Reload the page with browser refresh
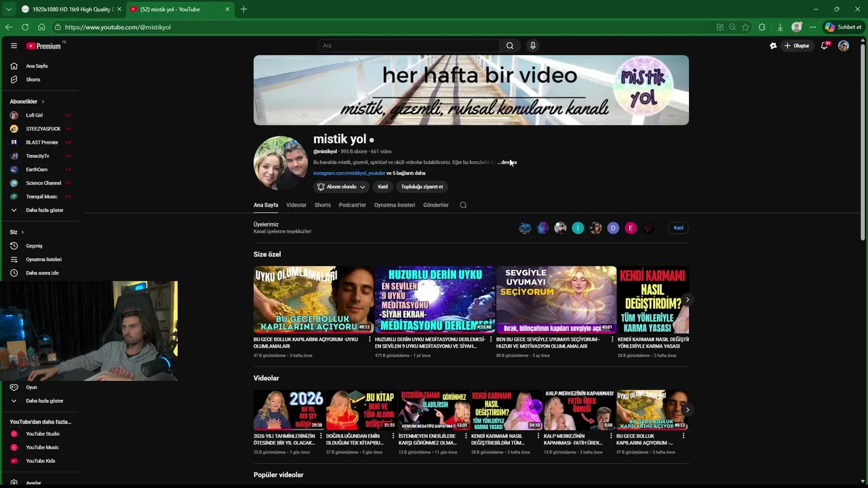The image size is (868, 488). [25, 27]
